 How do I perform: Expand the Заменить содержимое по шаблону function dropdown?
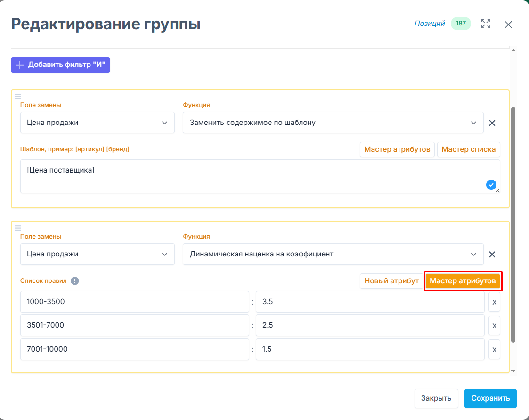coord(333,123)
